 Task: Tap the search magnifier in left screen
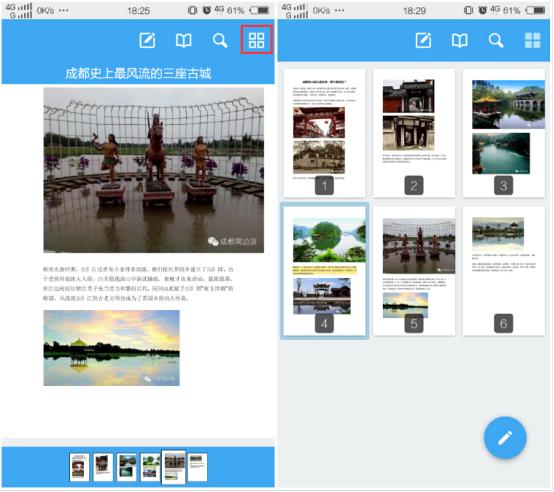click(220, 40)
